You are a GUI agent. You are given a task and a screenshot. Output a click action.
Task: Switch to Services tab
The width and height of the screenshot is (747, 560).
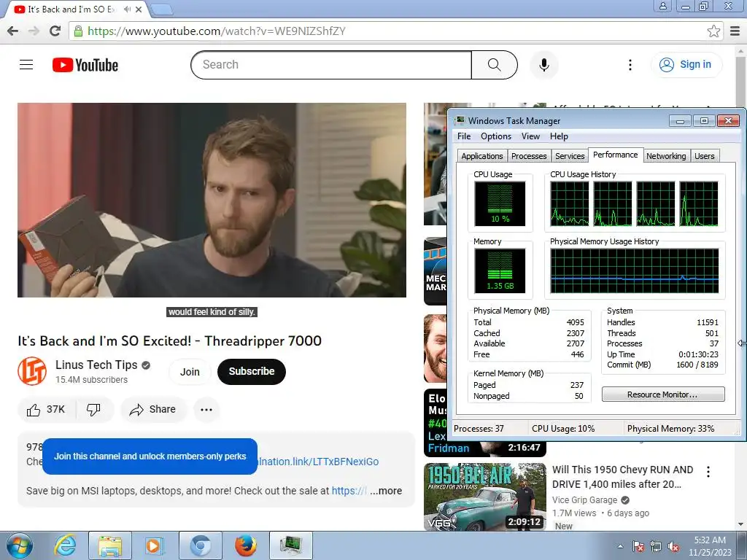point(570,156)
